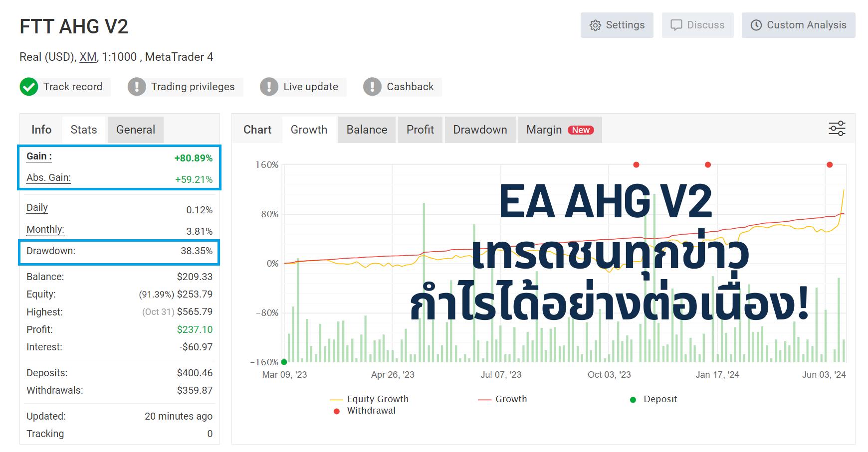Open the Margin tab marked New

coord(560,130)
